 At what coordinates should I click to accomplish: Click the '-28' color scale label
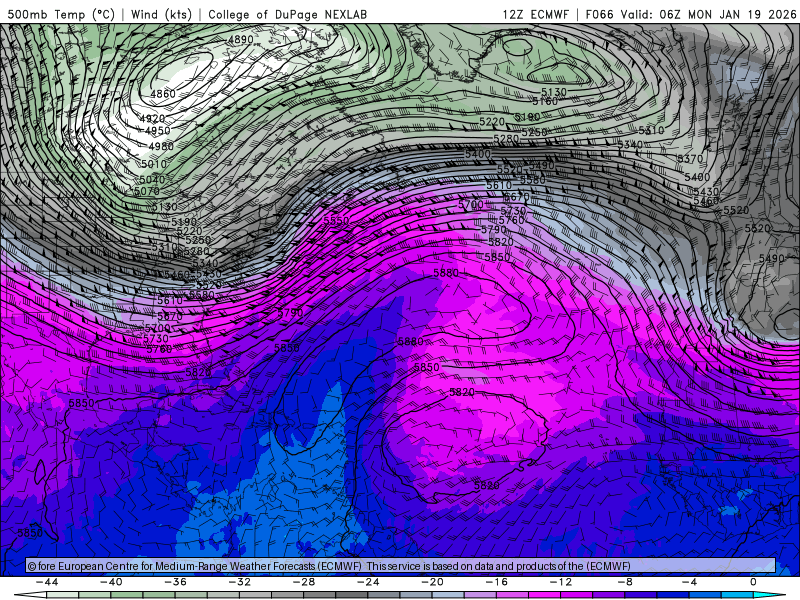click(x=304, y=582)
